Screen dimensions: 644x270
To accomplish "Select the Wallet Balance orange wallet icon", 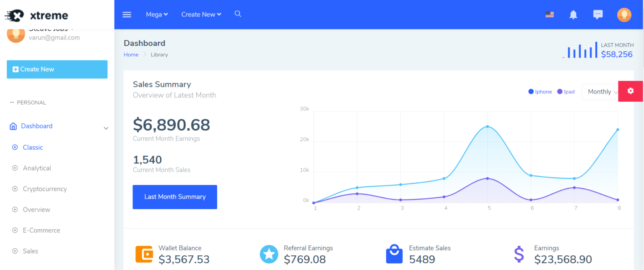I will pyautogui.click(x=144, y=254).
